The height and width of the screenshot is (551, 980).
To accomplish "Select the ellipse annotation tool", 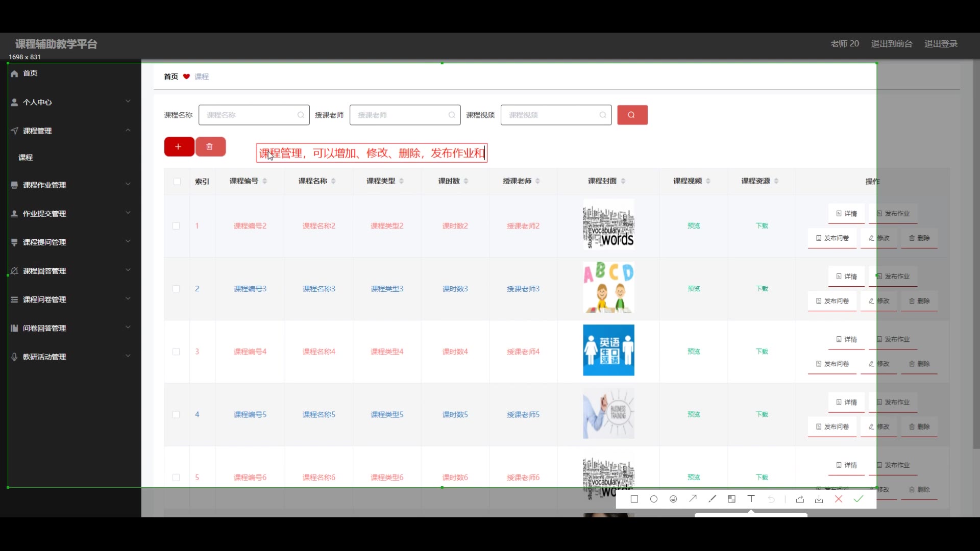I will pyautogui.click(x=654, y=499).
